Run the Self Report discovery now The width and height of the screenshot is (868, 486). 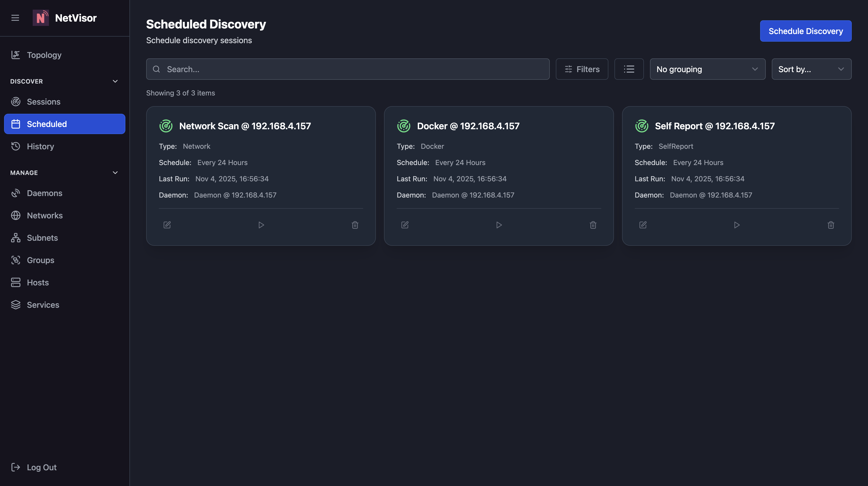pyautogui.click(x=737, y=225)
